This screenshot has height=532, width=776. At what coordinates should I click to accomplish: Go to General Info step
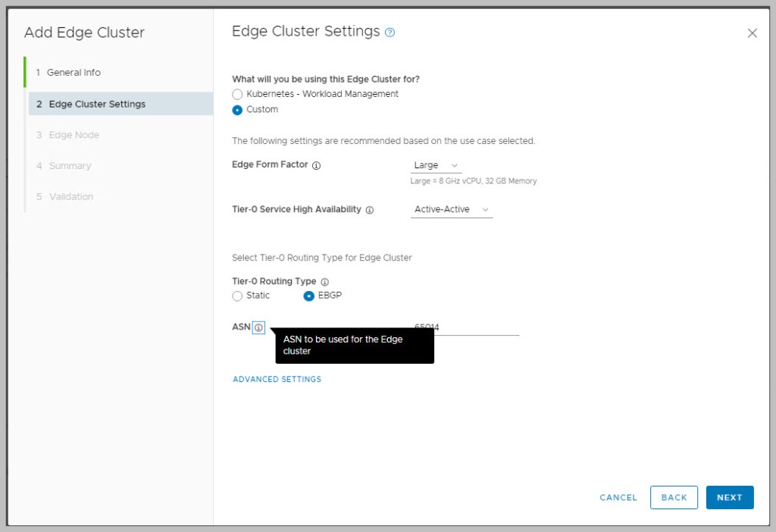[74, 73]
